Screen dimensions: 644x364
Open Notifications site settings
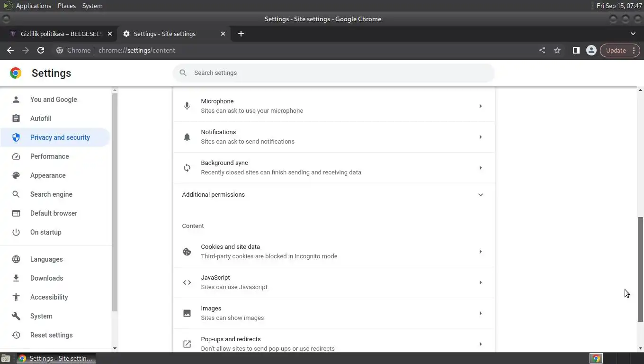point(333,137)
